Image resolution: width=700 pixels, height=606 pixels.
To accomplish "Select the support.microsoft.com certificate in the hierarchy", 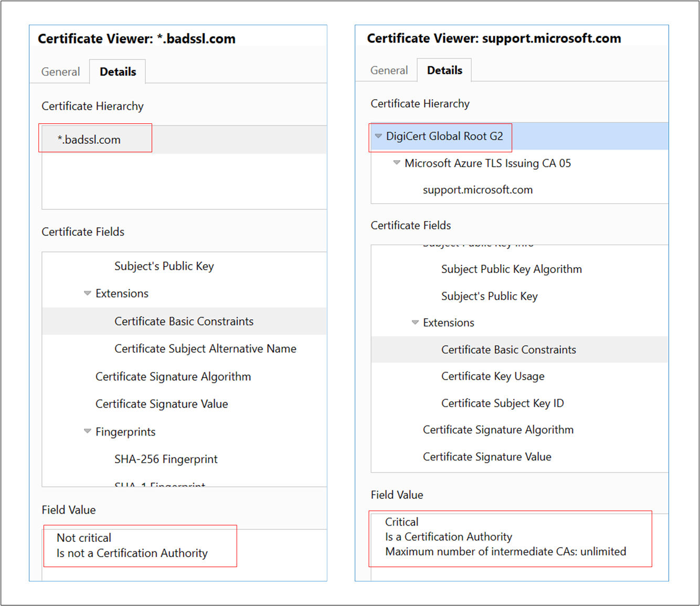I will click(x=478, y=190).
